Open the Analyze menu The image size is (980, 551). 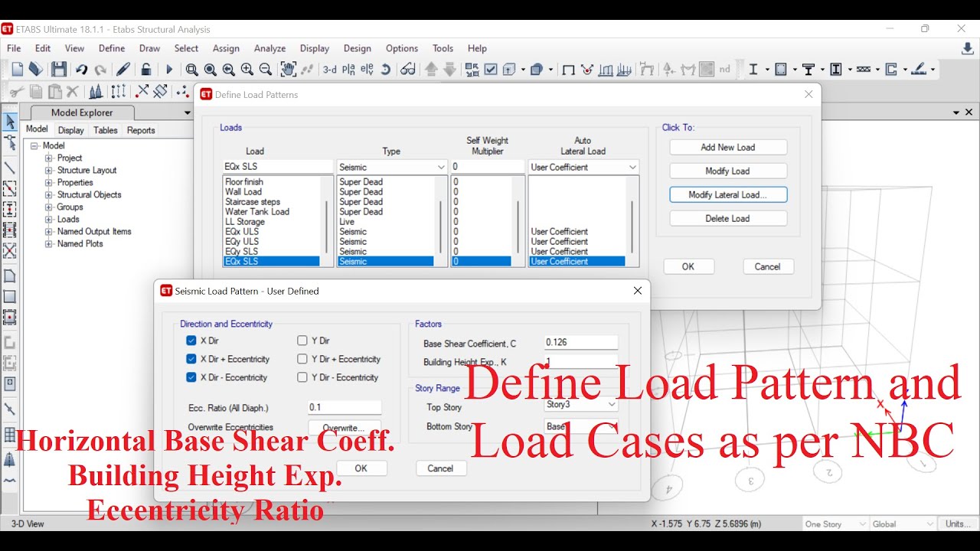coord(269,48)
